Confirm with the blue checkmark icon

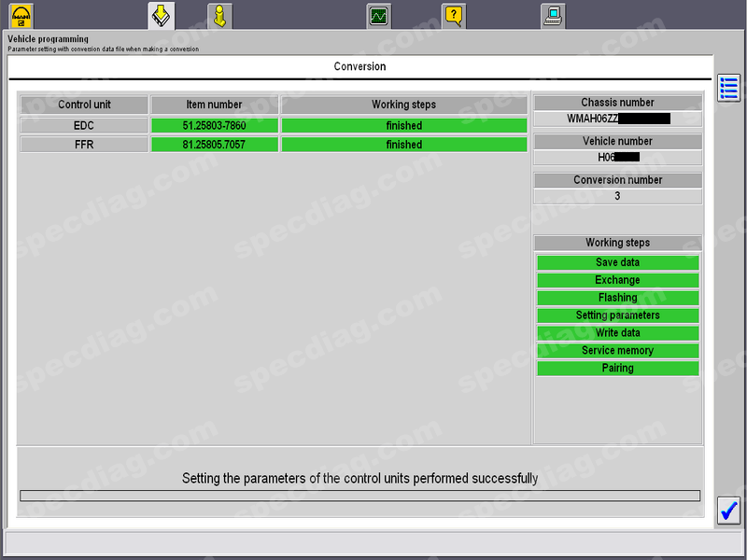[728, 511]
